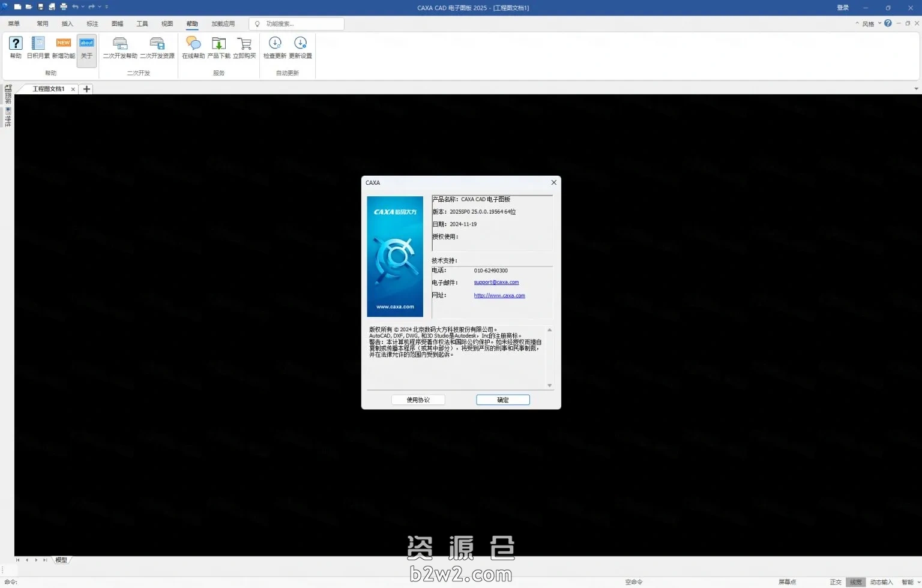The height and width of the screenshot is (588, 922).
Task: Open the undo history dropdown arrow
Action: [83, 7]
